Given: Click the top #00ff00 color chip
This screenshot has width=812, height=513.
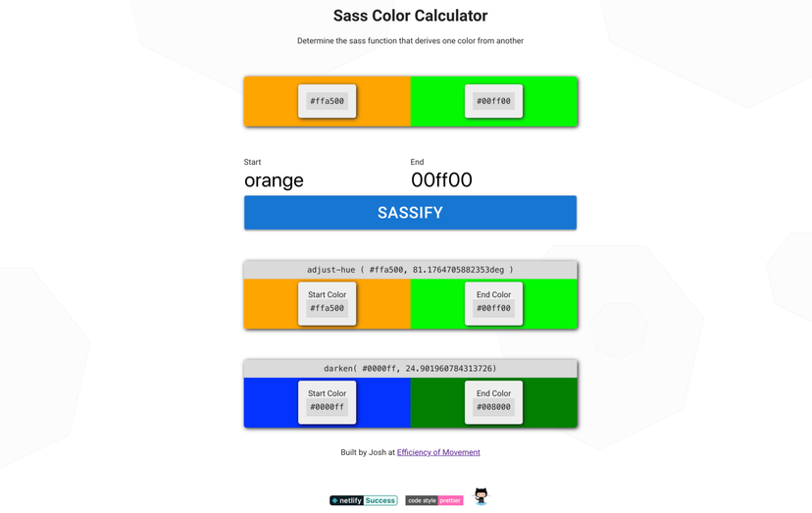Looking at the screenshot, I should click(x=493, y=101).
